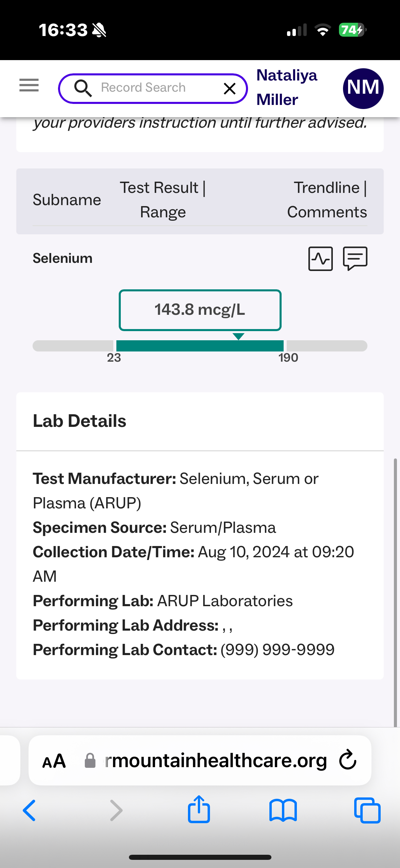Show the Selenium trendline chart
Screen dimensions: 400x868
tap(320, 259)
